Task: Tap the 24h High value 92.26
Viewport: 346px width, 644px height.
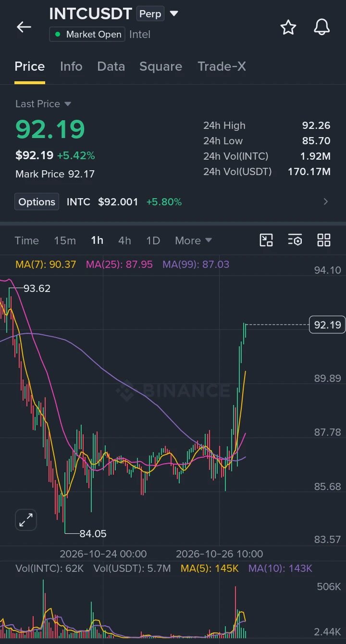Action: [316, 126]
